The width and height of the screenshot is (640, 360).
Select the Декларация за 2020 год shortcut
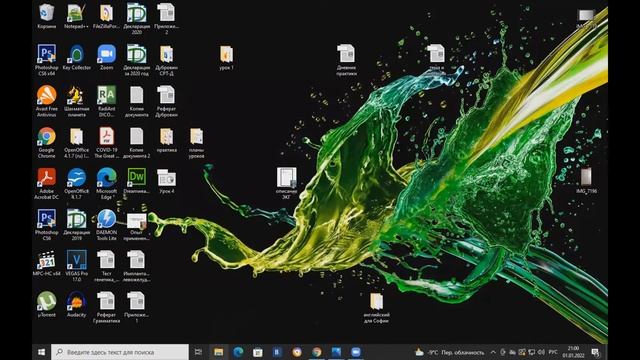tap(136, 60)
